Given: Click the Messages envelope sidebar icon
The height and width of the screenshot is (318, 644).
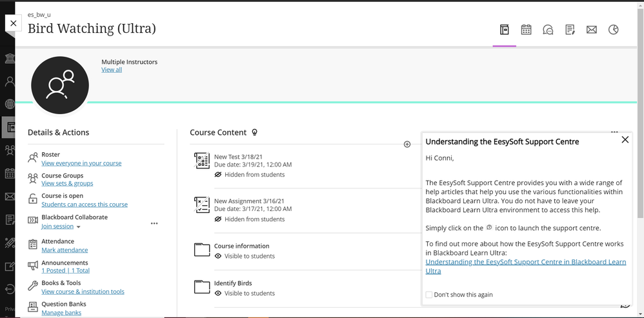Looking at the screenshot, I should (10, 197).
